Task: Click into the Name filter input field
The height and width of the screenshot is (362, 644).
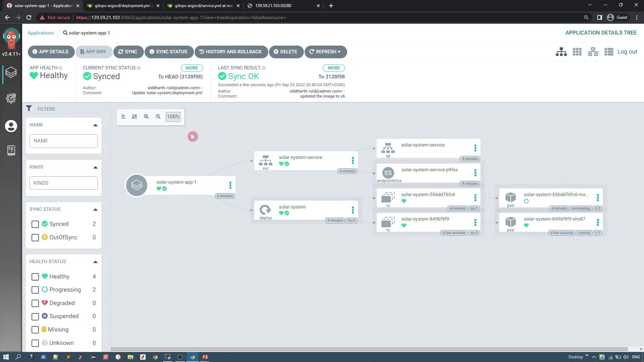Action: coord(63,141)
